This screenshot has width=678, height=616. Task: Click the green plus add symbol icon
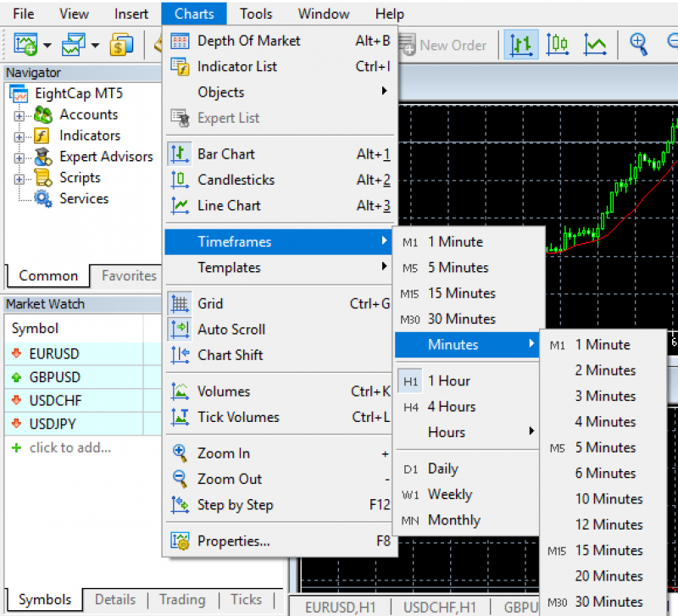(16, 448)
